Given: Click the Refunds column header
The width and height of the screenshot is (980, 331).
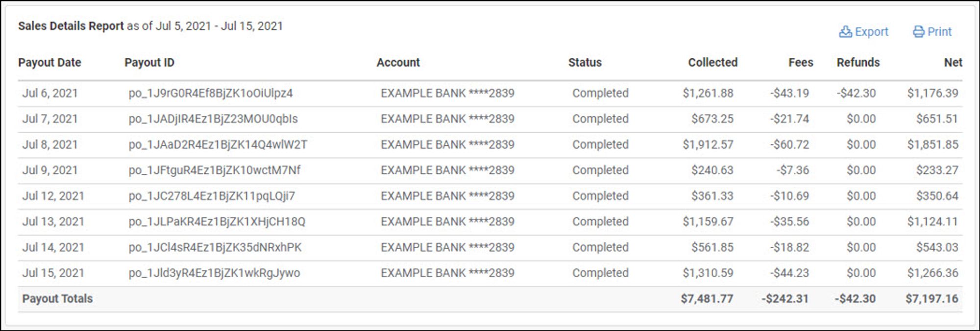Looking at the screenshot, I should tap(858, 63).
